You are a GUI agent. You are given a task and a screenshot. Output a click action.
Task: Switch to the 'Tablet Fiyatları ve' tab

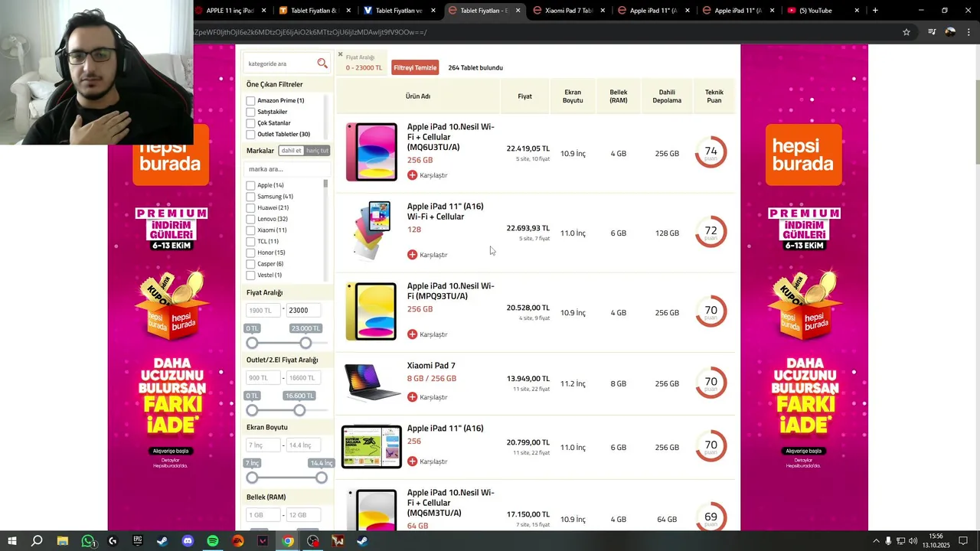[x=399, y=11]
